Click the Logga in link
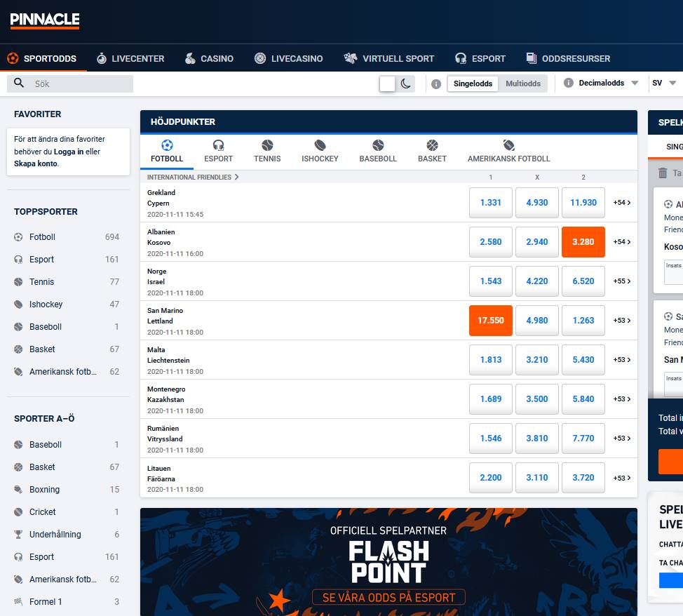683x616 pixels. coord(69,152)
